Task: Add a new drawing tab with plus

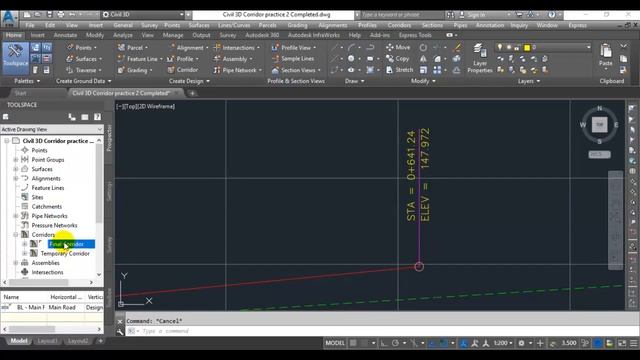Action: (x=192, y=93)
